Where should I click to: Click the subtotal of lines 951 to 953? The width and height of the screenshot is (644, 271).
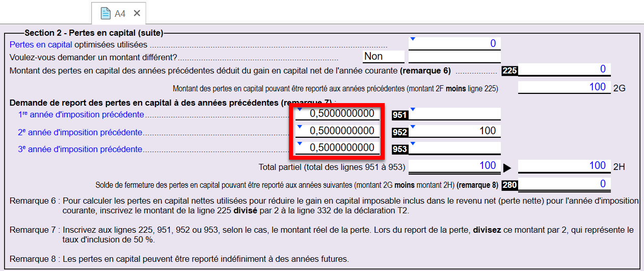click(x=454, y=166)
